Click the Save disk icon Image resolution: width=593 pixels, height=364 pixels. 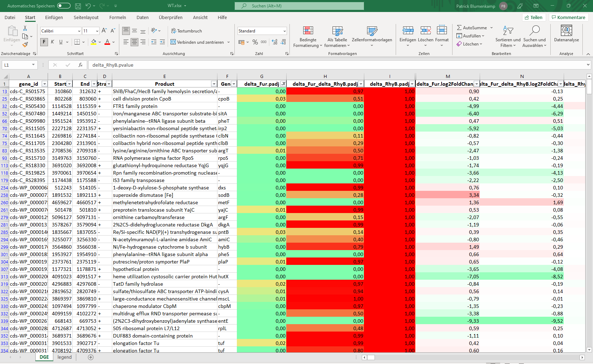78,6
